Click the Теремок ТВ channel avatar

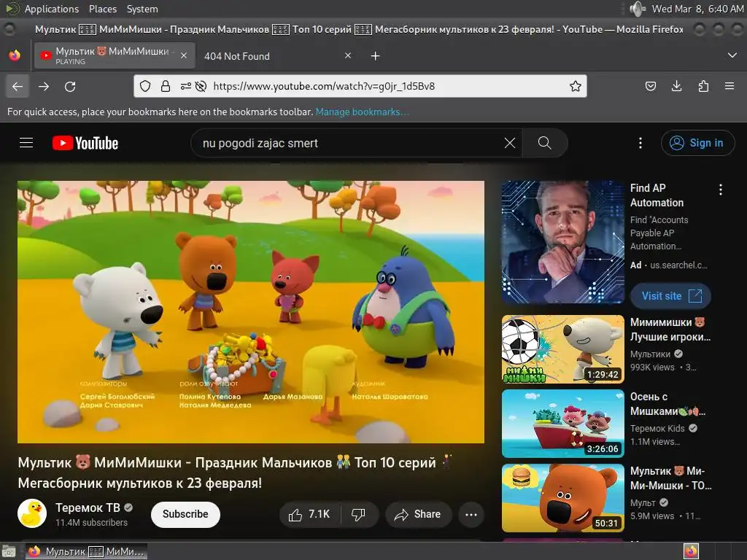point(32,513)
